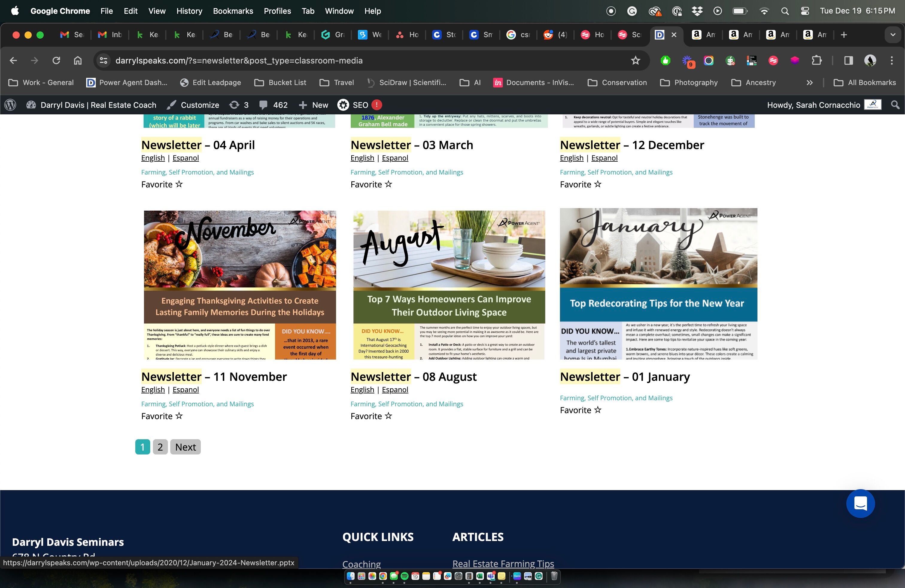
Task: Open Chrome extensions puzzle icon
Action: coord(816,60)
